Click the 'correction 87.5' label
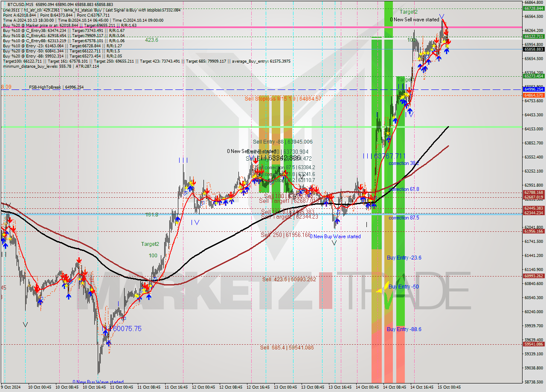The image size is (546, 392). click(x=404, y=218)
